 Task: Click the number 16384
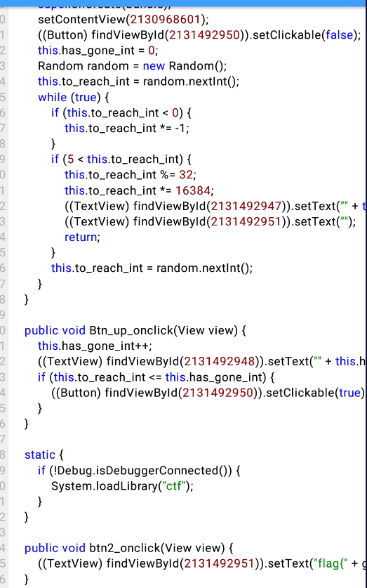point(193,190)
